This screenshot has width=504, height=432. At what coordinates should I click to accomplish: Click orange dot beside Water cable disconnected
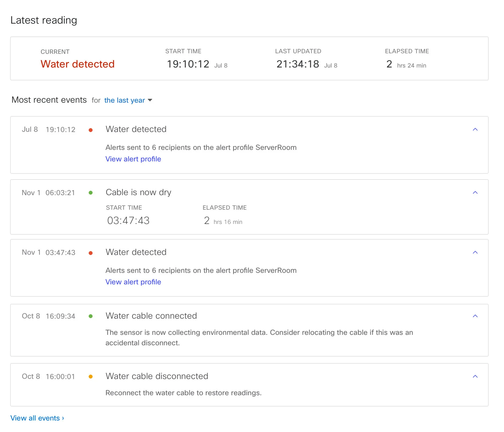click(91, 377)
